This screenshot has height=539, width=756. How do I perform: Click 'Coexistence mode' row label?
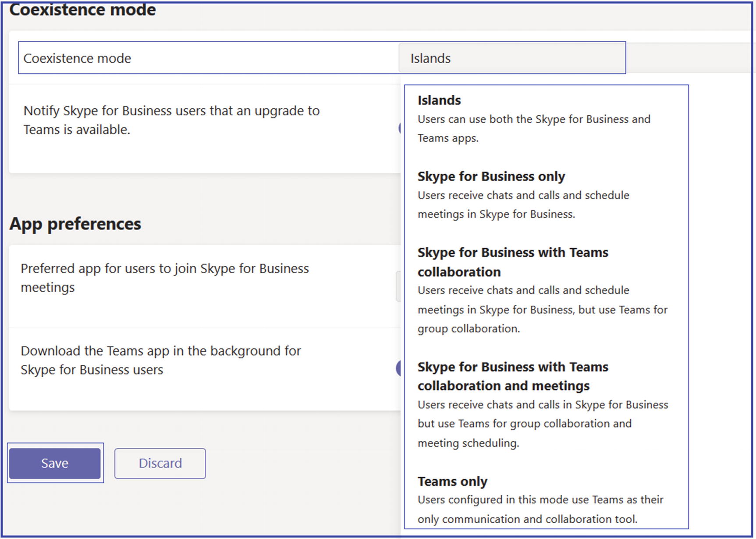click(x=77, y=58)
